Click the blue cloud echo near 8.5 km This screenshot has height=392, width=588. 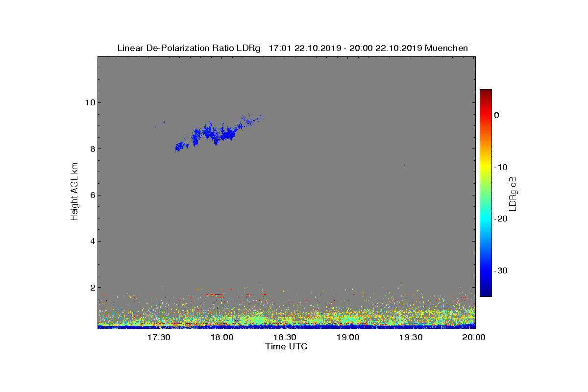219,134
